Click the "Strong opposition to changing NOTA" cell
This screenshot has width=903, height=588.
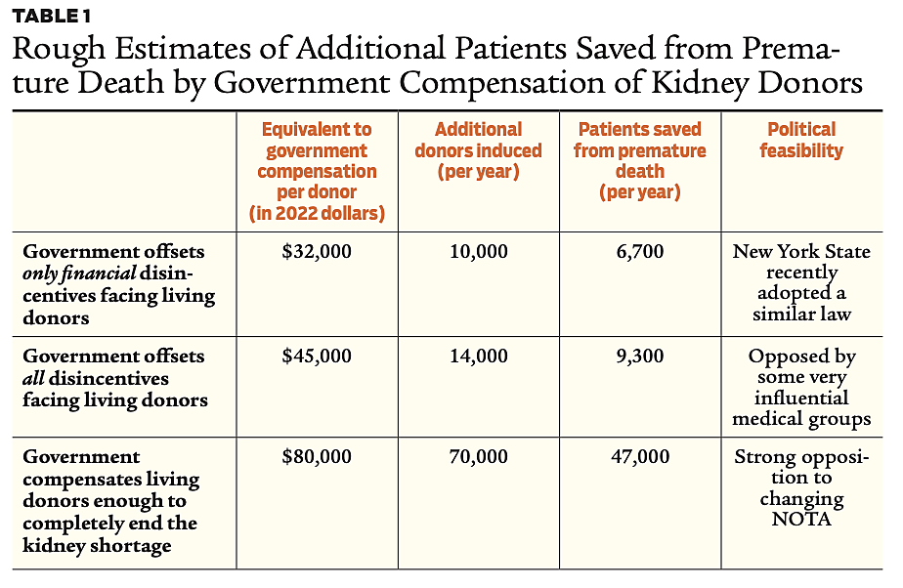pyautogui.click(x=801, y=488)
